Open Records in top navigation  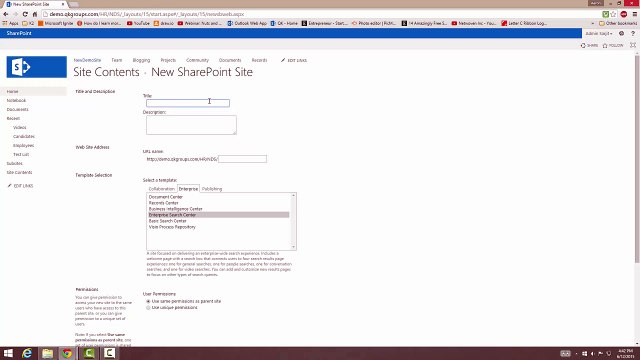point(259,60)
